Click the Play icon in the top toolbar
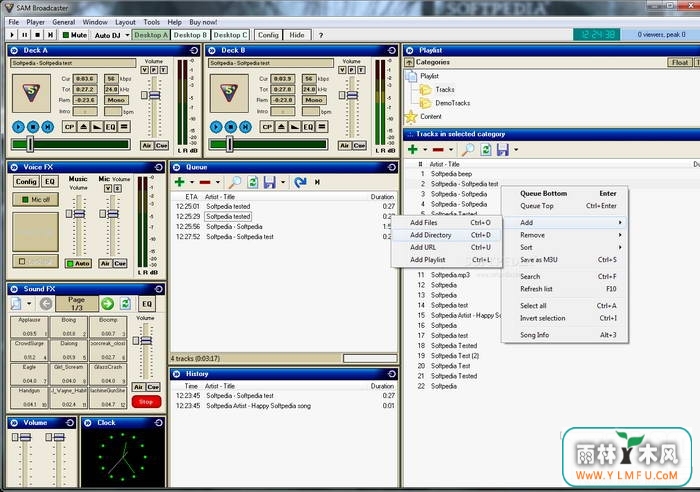Viewport: 700px width, 492px height. pos(12,35)
